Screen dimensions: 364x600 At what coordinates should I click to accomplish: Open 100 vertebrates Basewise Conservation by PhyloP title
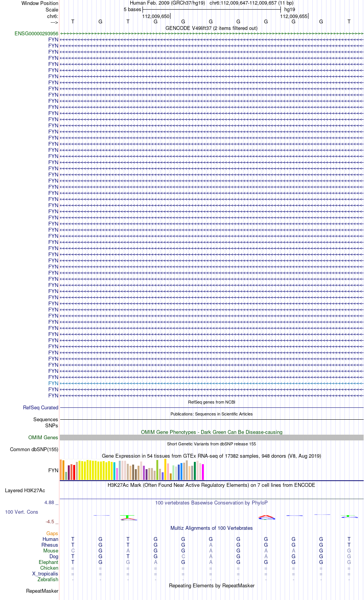[x=212, y=503]
